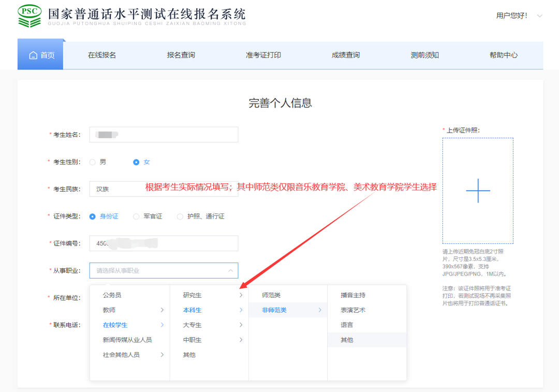Select the 军官证 radio button
Image resolution: width=559 pixels, height=392 pixels.
(x=136, y=216)
